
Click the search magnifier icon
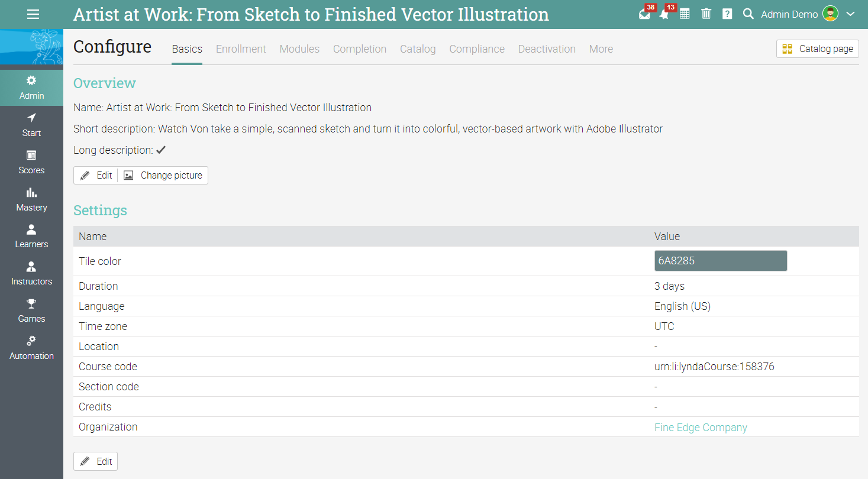tap(748, 14)
